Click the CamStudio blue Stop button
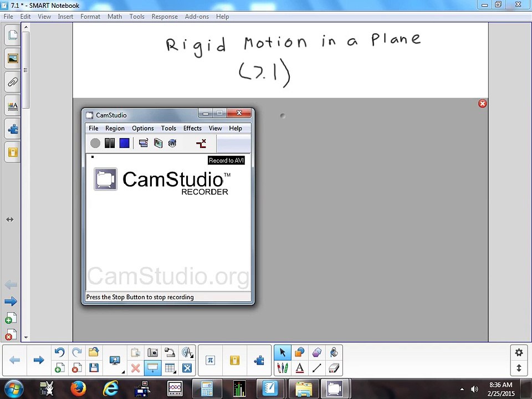532x399 pixels. tap(125, 143)
